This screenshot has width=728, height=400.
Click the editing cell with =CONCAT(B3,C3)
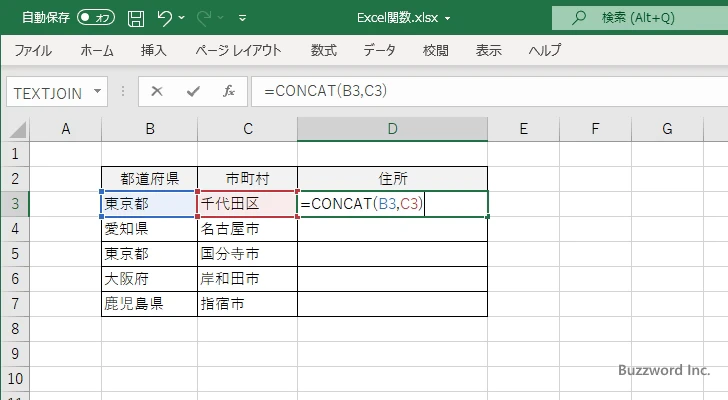click(393, 204)
